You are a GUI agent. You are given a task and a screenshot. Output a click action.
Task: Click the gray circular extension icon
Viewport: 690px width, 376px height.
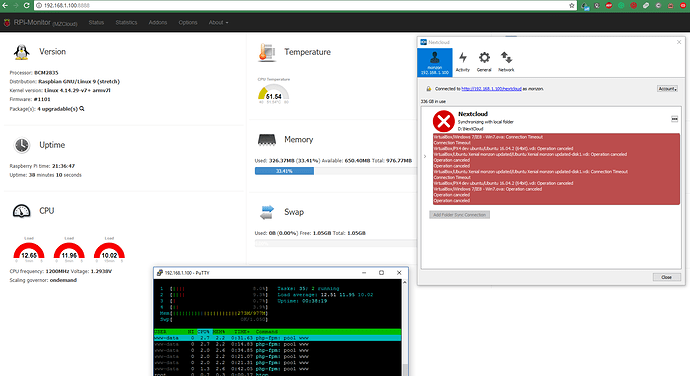(658, 5)
